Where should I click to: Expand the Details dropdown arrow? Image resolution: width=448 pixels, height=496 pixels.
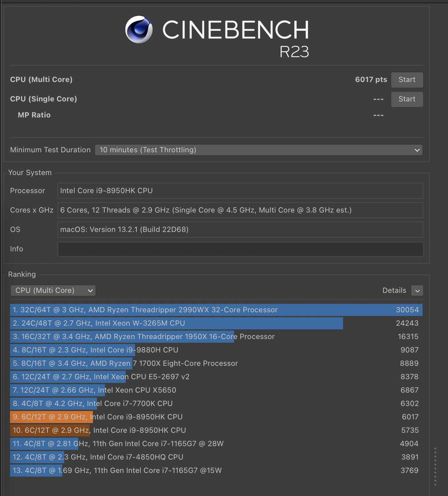[x=417, y=291]
